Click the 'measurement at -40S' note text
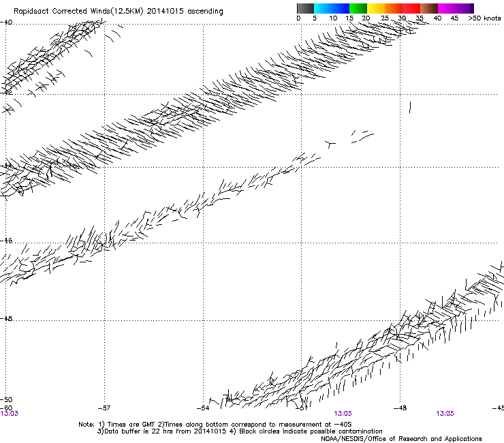Viewport: 504px width, 443px height. pyautogui.click(x=315, y=425)
